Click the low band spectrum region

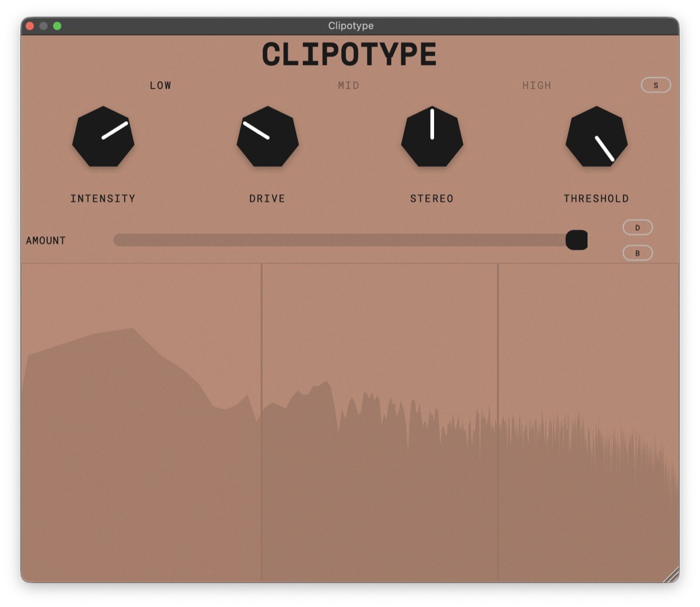(x=141, y=422)
